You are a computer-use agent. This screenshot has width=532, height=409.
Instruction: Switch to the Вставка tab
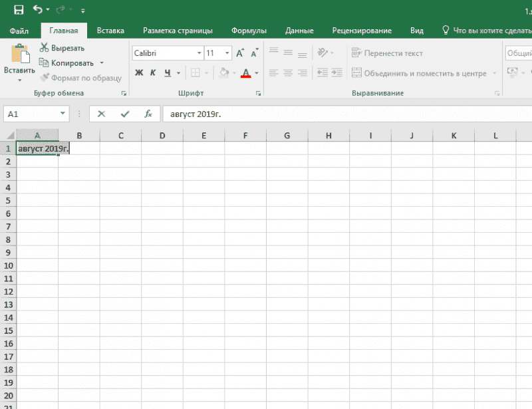coord(110,31)
